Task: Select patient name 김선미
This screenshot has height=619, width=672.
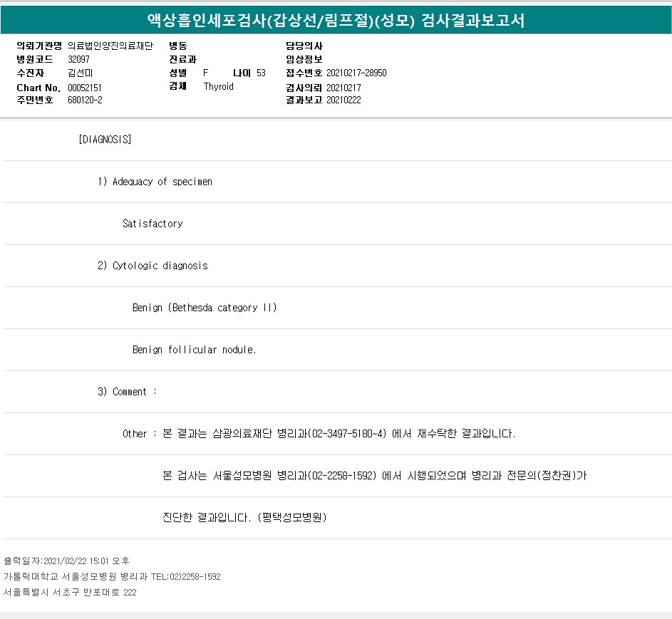Action: pos(80,73)
